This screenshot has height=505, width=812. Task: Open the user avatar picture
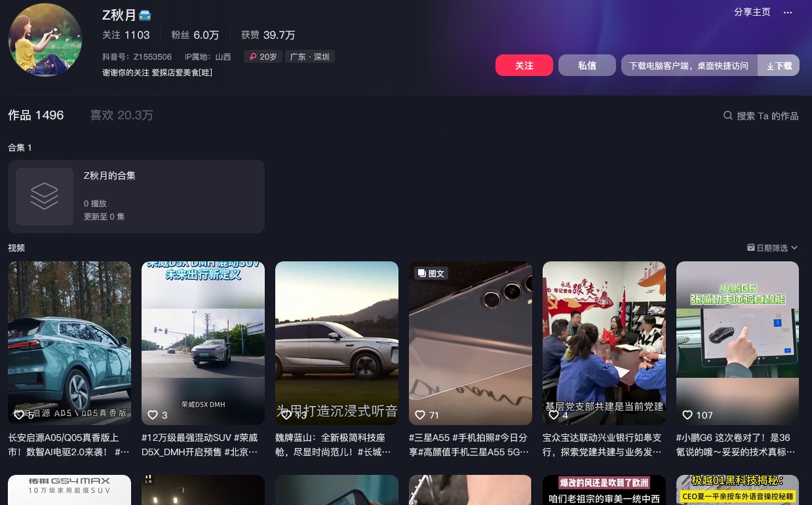(x=45, y=40)
